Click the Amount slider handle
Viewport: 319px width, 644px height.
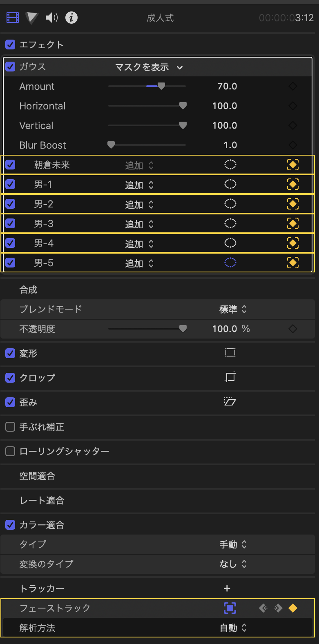(x=161, y=86)
